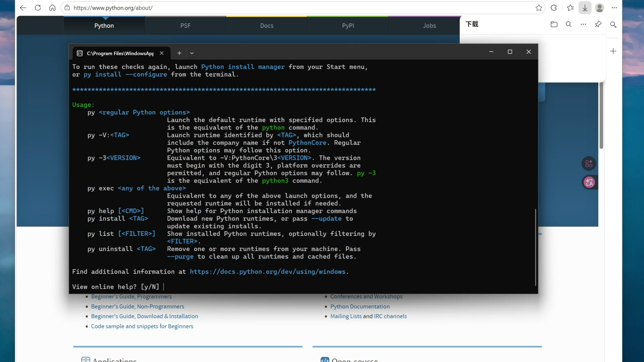Open more options in the downloads panel
Screen dimensions: 644x362
point(583,24)
